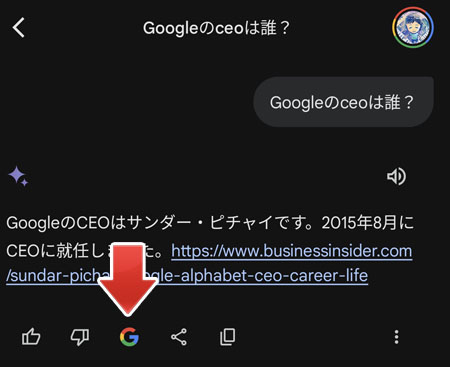Image resolution: width=450 pixels, height=367 pixels.
Task: Dislike the response with the thumbs down
Action: click(x=80, y=337)
